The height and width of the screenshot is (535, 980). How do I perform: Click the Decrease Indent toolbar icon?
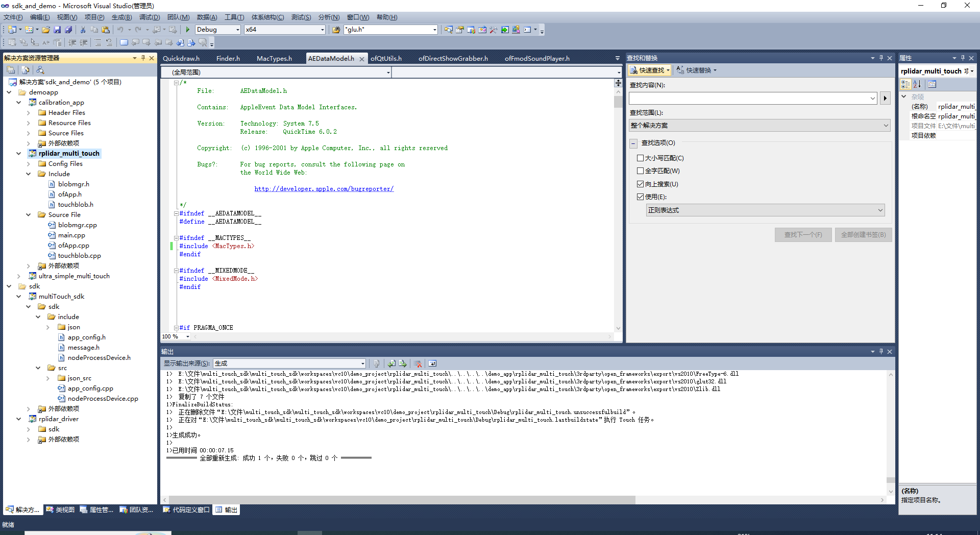coord(72,42)
